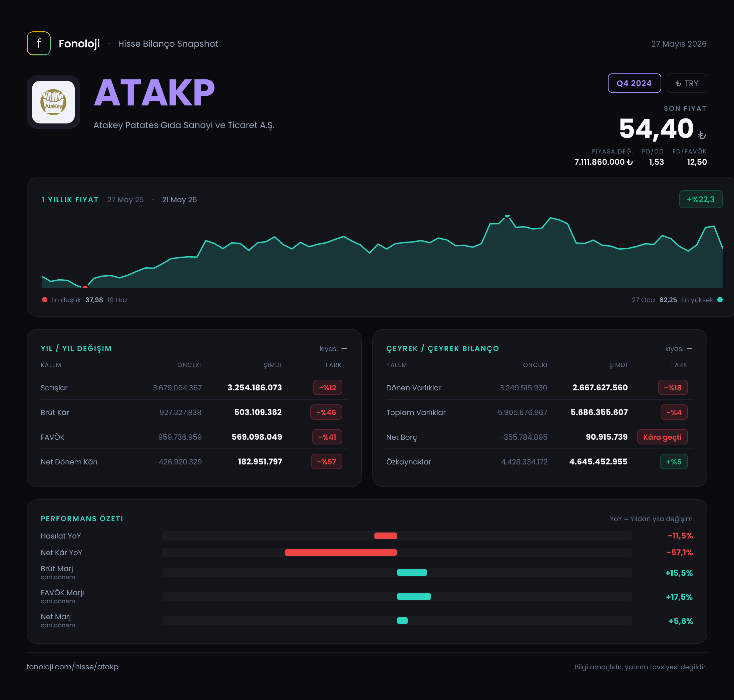Click the -11,5% Hasılat YoY value
This screenshot has width=734, height=700.
click(680, 536)
